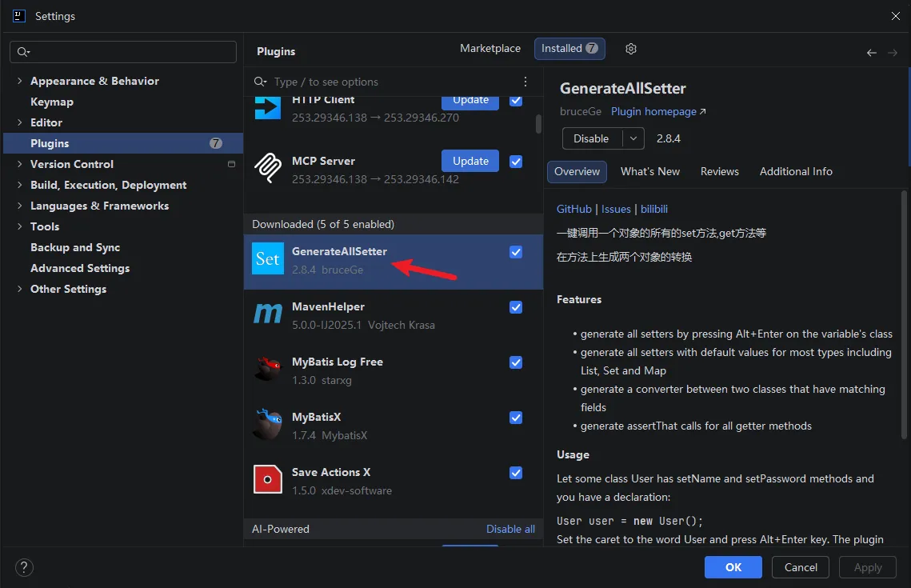Screen dimensions: 911x588
Task: Disable the MavenHelper plugin checkbox
Action: coord(516,306)
